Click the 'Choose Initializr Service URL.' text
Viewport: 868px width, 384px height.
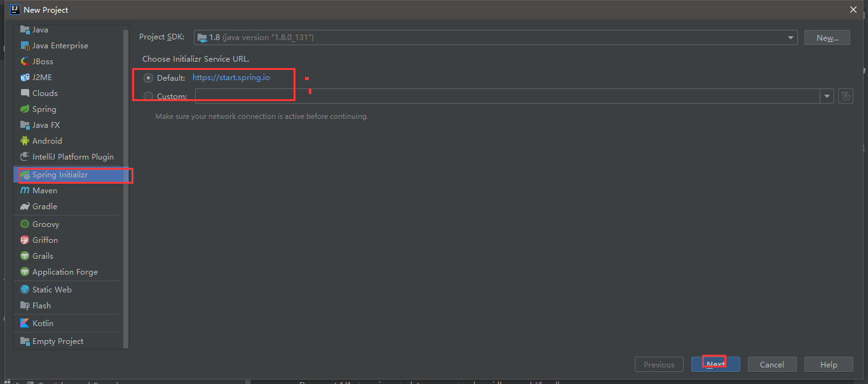click(196, 58)
